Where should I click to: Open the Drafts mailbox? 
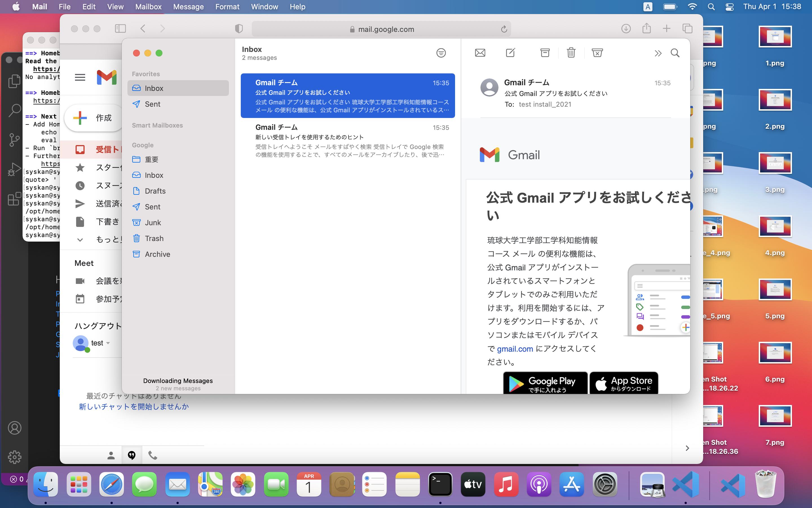point(178,191)
